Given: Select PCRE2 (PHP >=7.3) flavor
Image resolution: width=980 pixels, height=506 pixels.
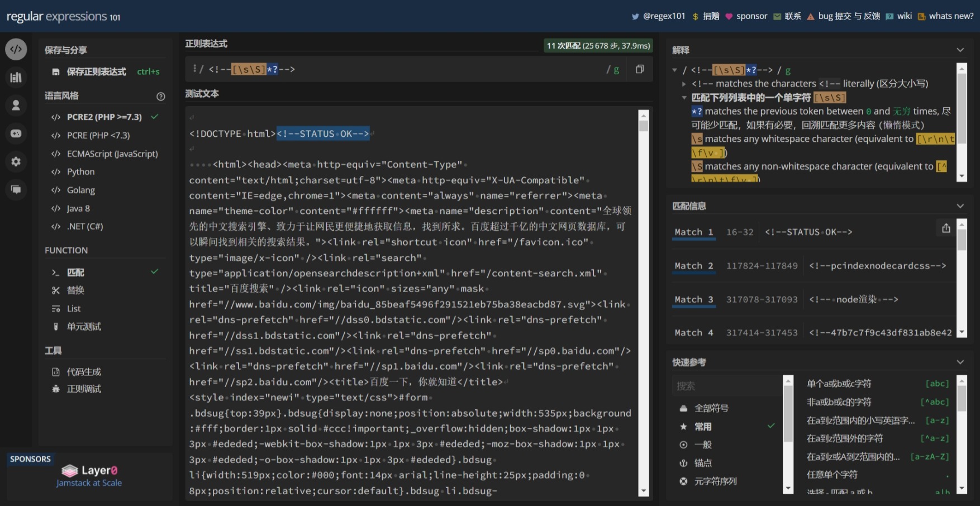Looking at the screenshot, I should (x=105, y=117).
